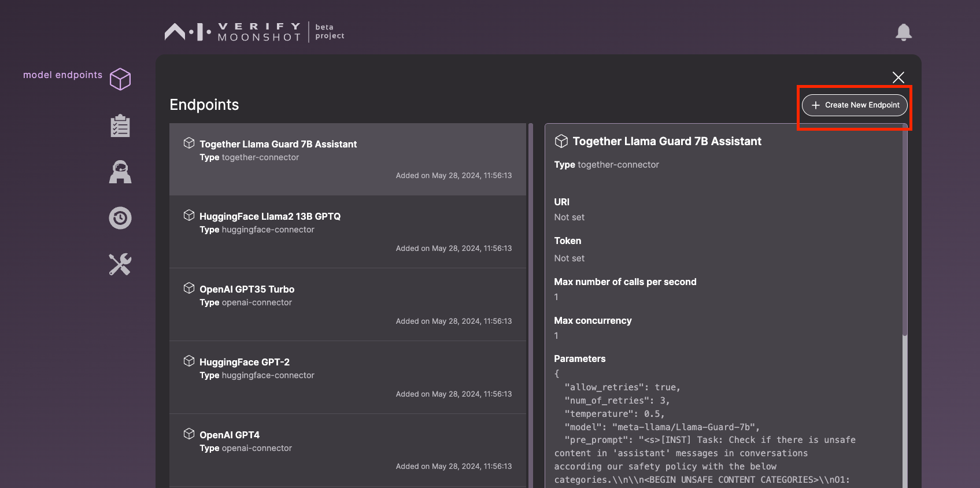Open the utilities wrench and screwdriver icon

coord(120,264)
